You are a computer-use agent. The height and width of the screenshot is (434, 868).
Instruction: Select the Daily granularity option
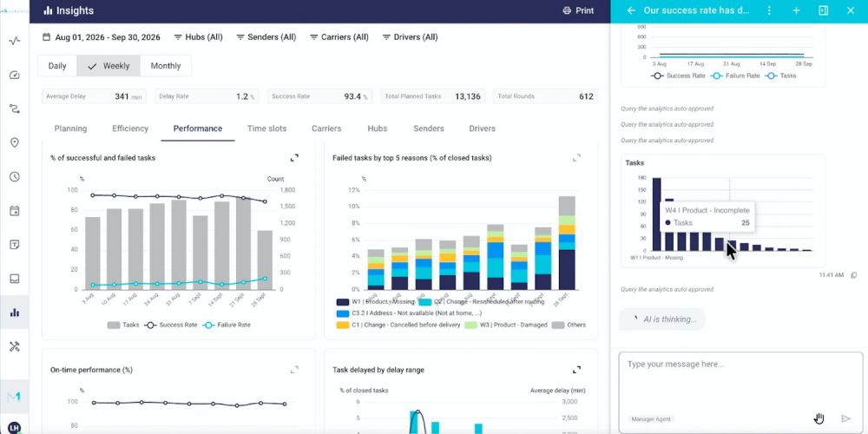[x=57, y=66]
